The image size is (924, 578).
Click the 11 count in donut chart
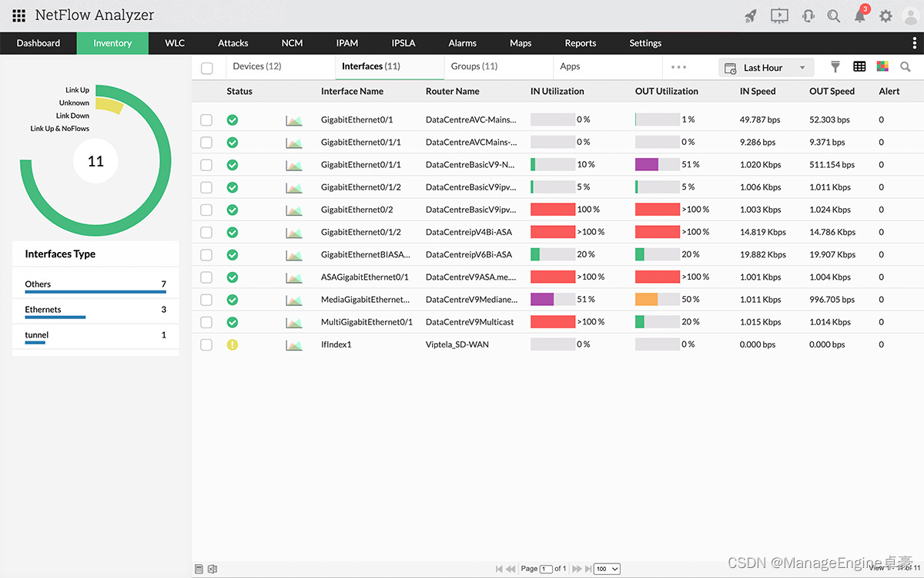point(95,161)
